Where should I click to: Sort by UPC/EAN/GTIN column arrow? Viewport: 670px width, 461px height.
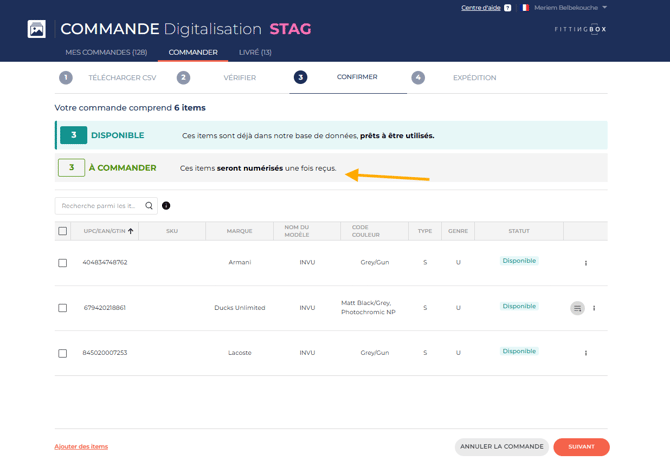[x=130, y=231]
